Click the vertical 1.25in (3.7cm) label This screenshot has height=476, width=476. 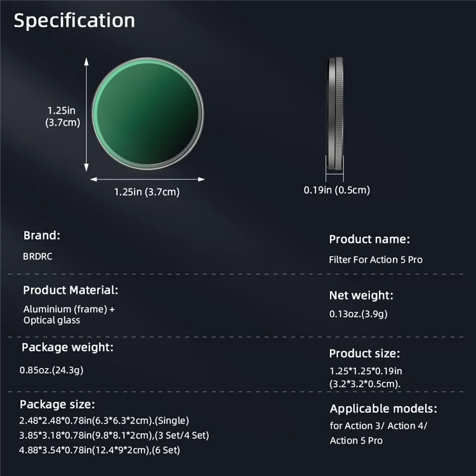pyautogui.click(x=63, y=116)
